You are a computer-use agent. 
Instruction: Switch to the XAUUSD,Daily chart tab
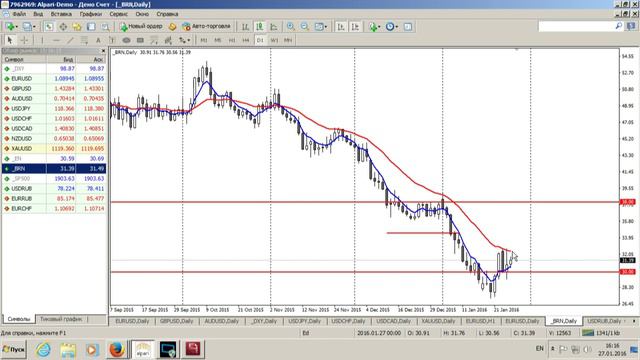[438, 321]
